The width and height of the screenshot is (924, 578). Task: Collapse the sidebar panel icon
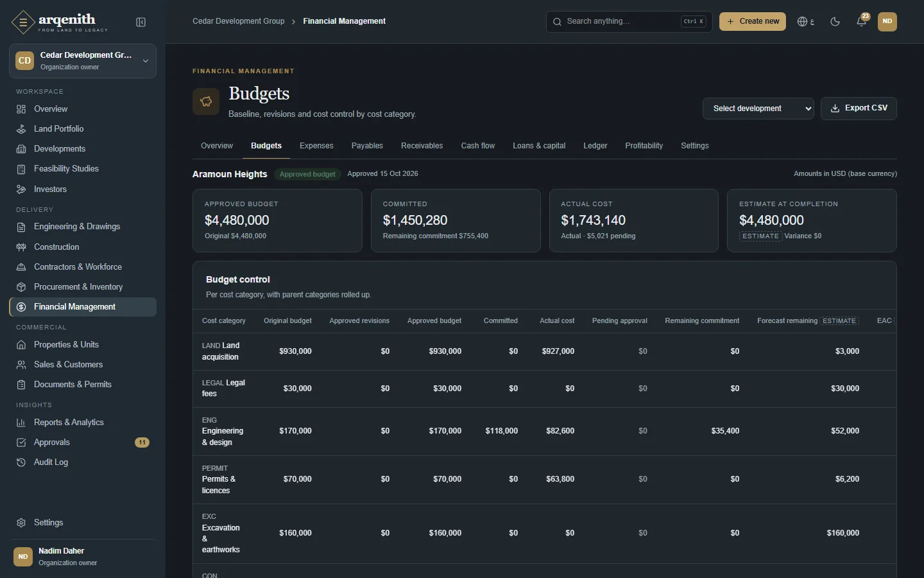tap(141, 22)
